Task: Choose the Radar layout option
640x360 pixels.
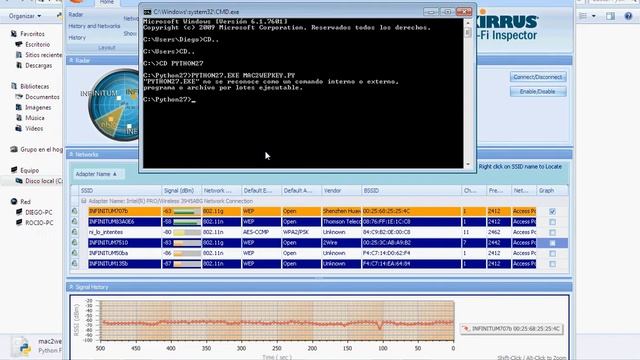Action: pos(76,14)
